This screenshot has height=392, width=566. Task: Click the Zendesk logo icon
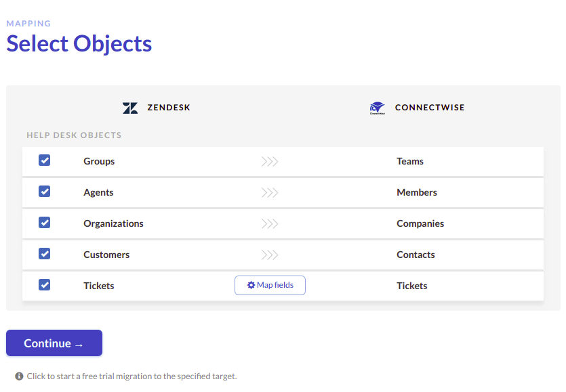[x=130, y=108]
